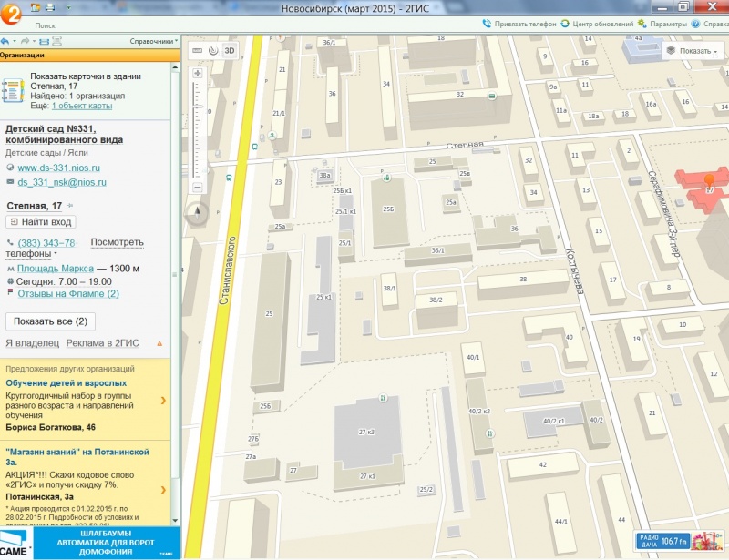Click the (383) 343-78 phone number
729x560 pixels.
coord(46,242)
